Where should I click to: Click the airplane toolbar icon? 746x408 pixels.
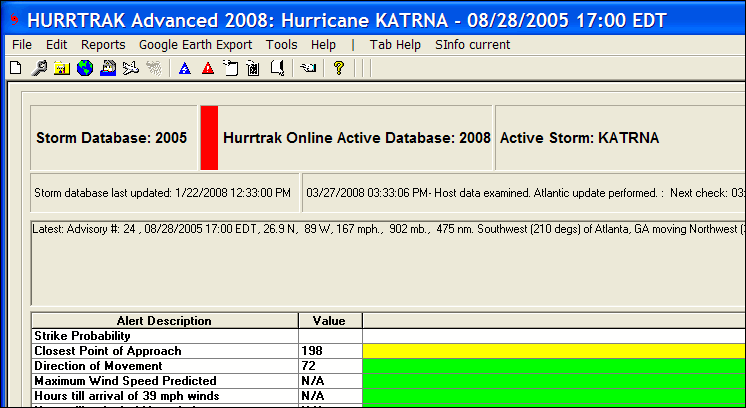pos(130,68)
